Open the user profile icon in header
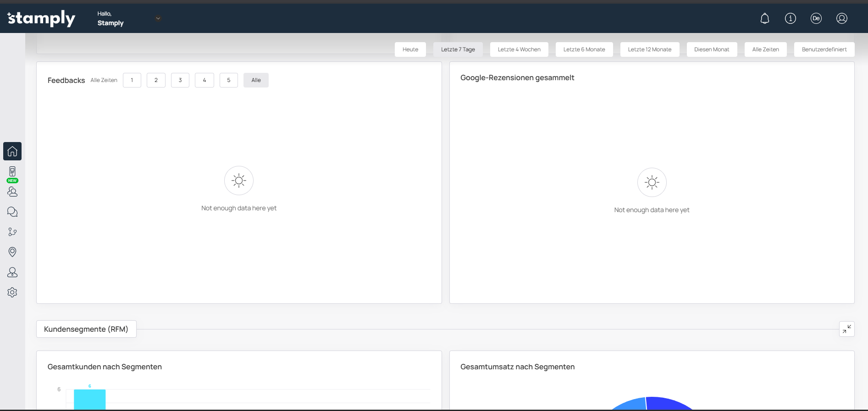This screenshot has height=411, width=868. tap(842, 18)
